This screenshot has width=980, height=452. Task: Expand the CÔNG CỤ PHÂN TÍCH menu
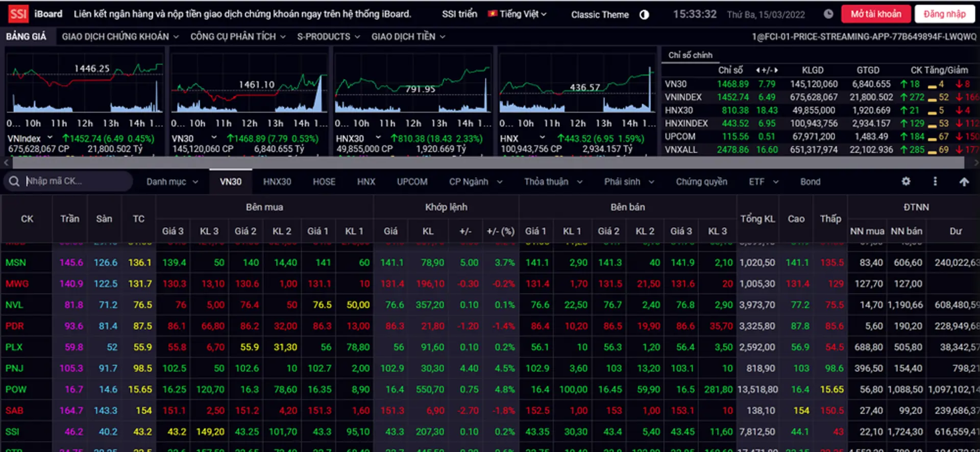point(238,37)
